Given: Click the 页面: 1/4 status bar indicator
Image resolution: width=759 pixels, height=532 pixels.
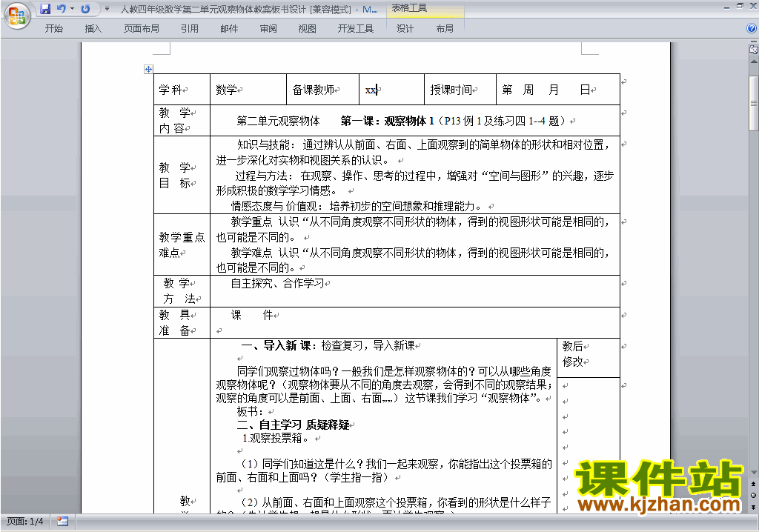Looking at the screenshot, I should point(24,522).
